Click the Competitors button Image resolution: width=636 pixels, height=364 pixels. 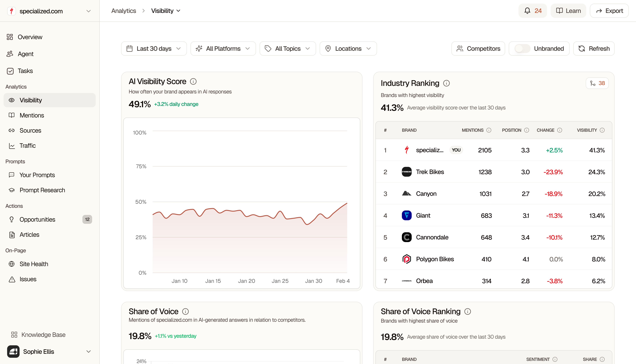(x=478, y=49)
